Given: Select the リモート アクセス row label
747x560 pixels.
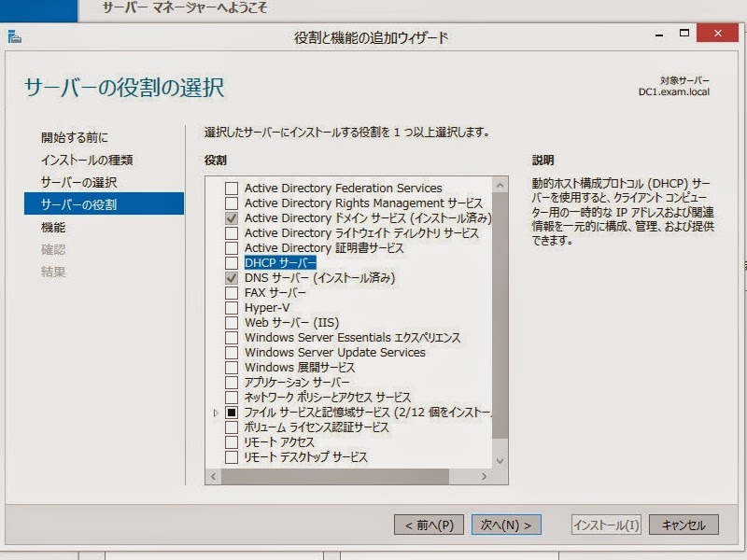Looking at the screenshot, I should [279, 441].
